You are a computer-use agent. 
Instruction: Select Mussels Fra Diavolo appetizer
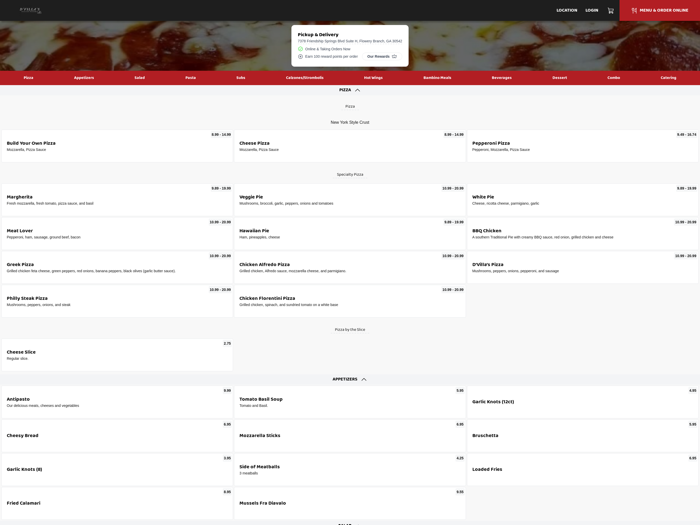(x=350, y=504)
